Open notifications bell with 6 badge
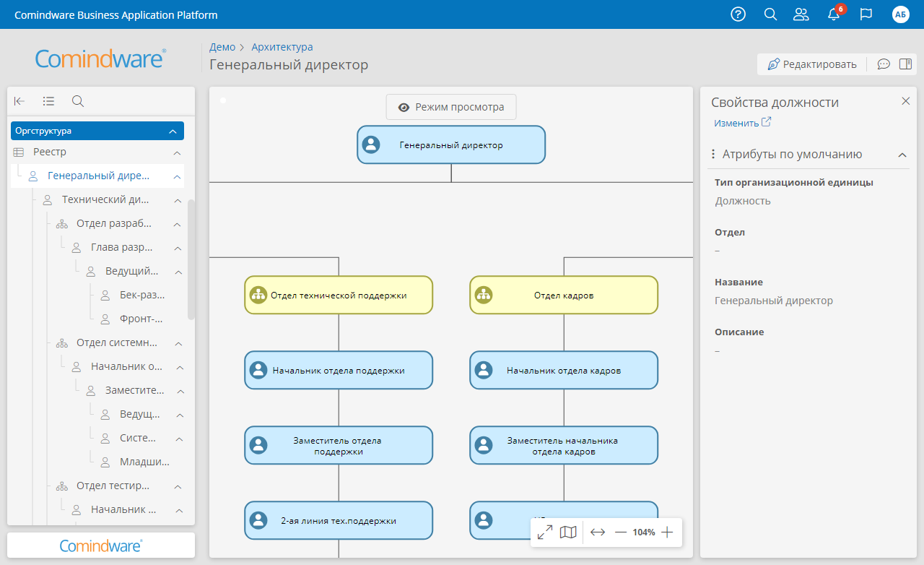Screen dimensions: 924x565 [834, 14]
